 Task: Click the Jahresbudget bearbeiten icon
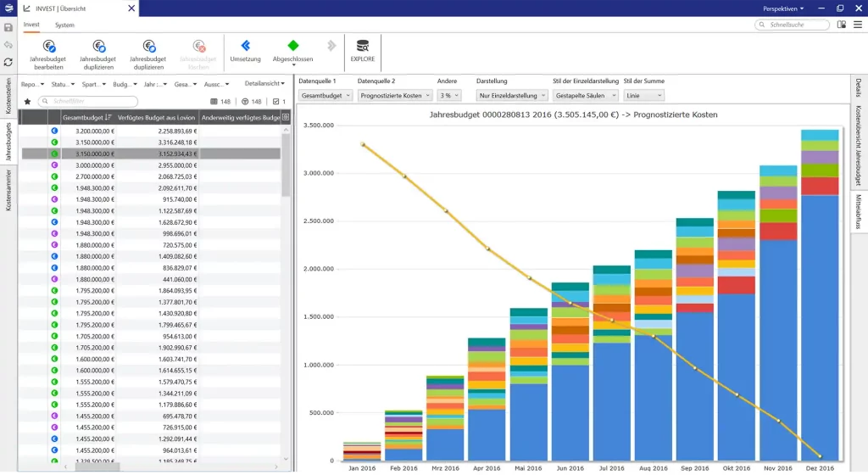tap(48, 46)
